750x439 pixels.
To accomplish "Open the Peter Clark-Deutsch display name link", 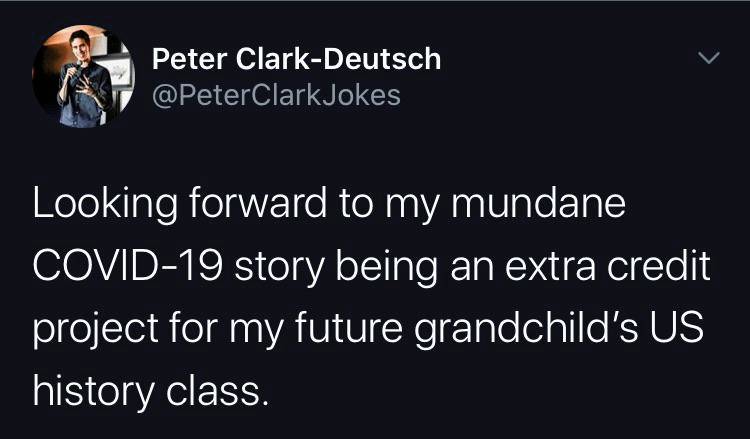I will (296, 59).
